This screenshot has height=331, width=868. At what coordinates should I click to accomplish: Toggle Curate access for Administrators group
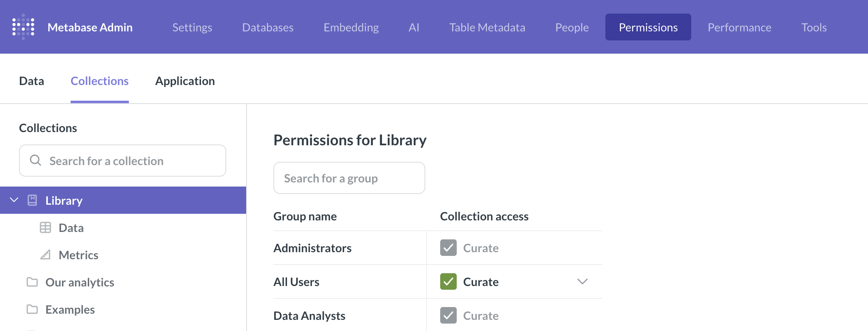click(x=448, y=248)
